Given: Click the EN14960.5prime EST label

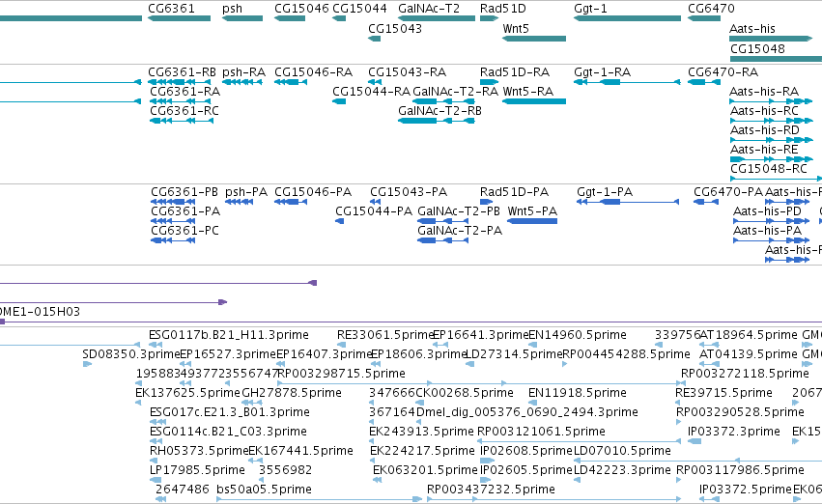Looking at the screenshot, I should tap(578, 335).
